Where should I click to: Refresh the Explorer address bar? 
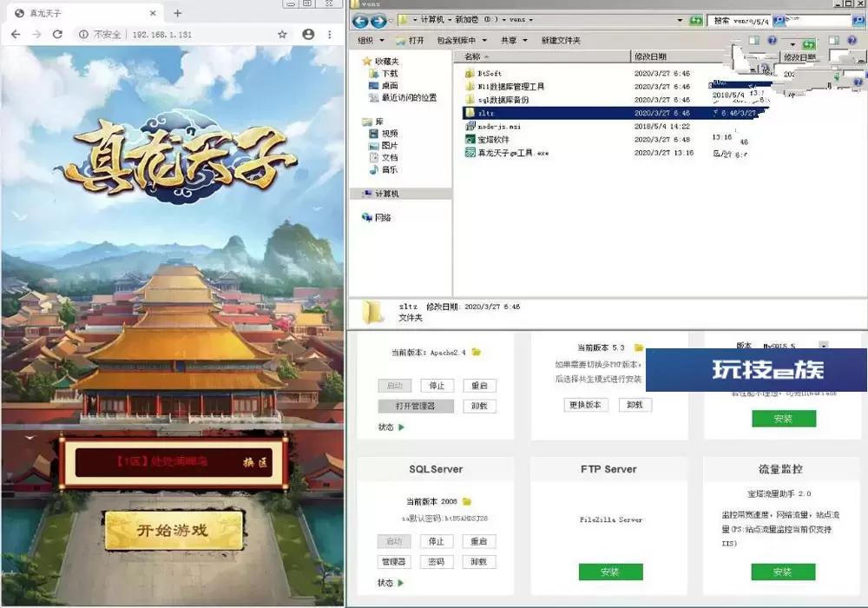pyautogui.click(x=696, y=21)
